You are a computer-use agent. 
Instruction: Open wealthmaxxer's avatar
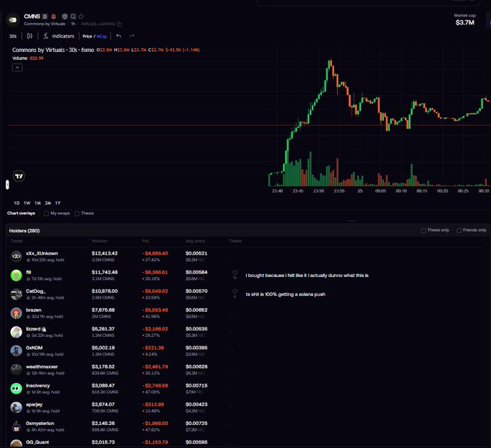(17, 370)
